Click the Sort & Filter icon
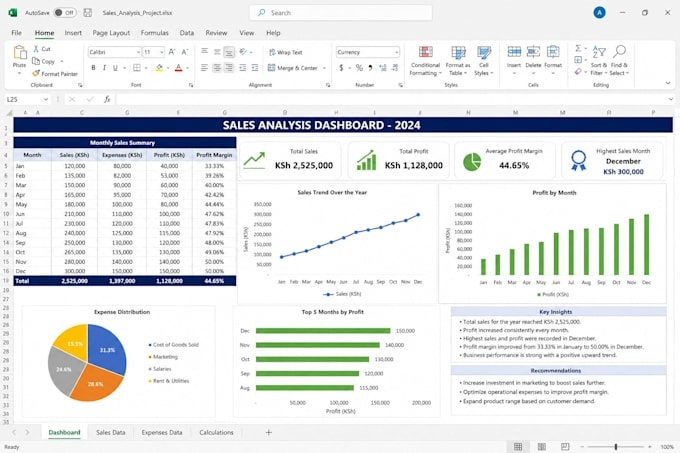The width and height of the screenshot is (680, 453). [x=598, y=51]
